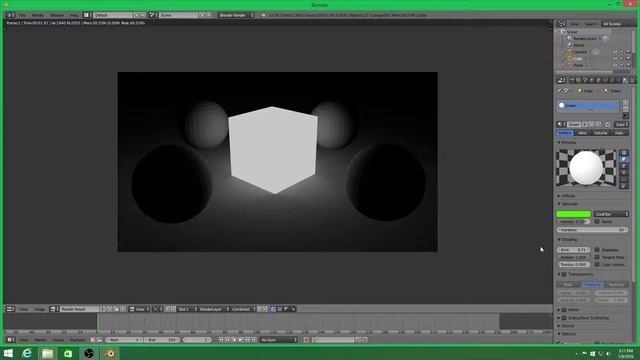Image resolution: width=640 pixels, height=360 pixels.
Task: Enable the Subsurface Scattering checkbox
Action: (x=564, y=318)
